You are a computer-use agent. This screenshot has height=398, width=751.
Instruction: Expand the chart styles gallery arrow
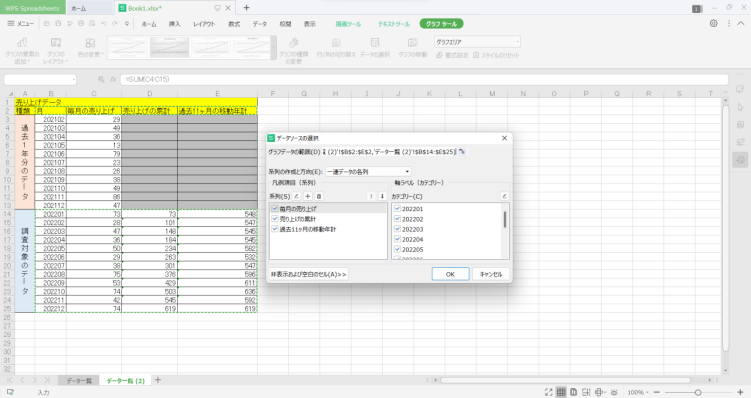(x=274, y=48)
